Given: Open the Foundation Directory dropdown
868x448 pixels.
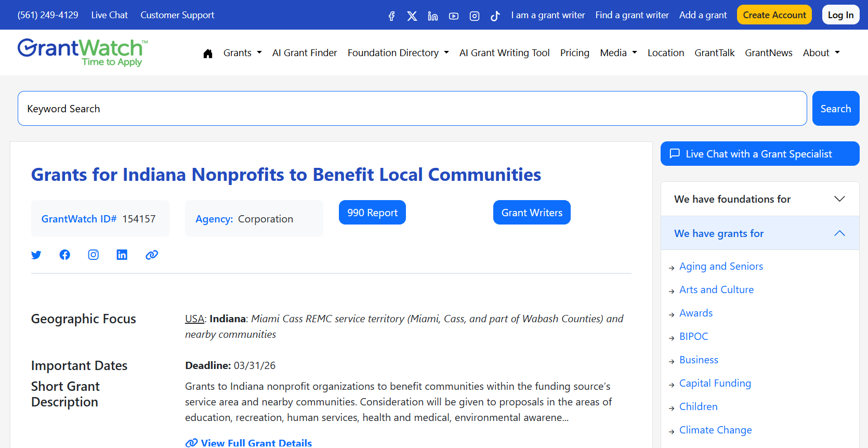Looking at the screenshot, I should [x=398, y=52].
